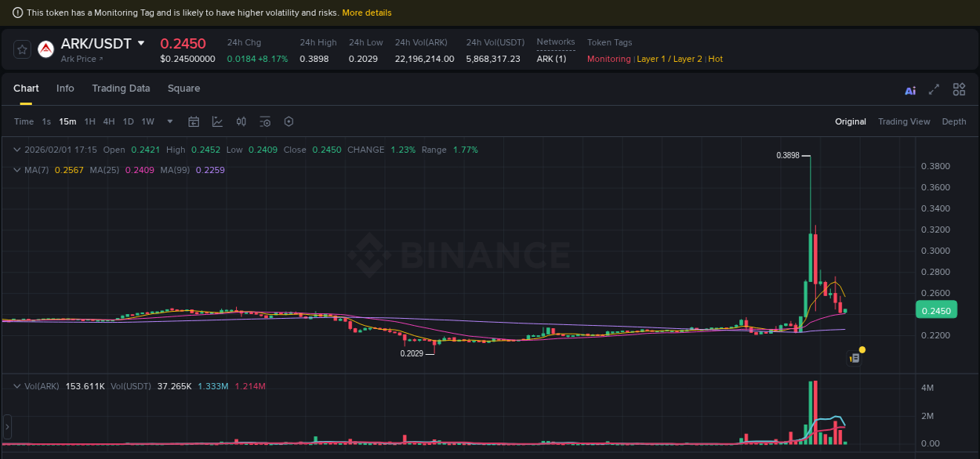This screenshot has height=459, width=980.
Task: Enter fullscreen with the expand arrows icon
Action: (934, 89)
